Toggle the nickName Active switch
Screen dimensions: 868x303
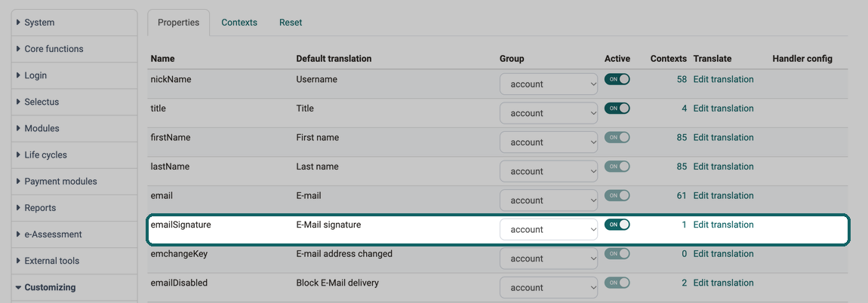coord(617,79)
